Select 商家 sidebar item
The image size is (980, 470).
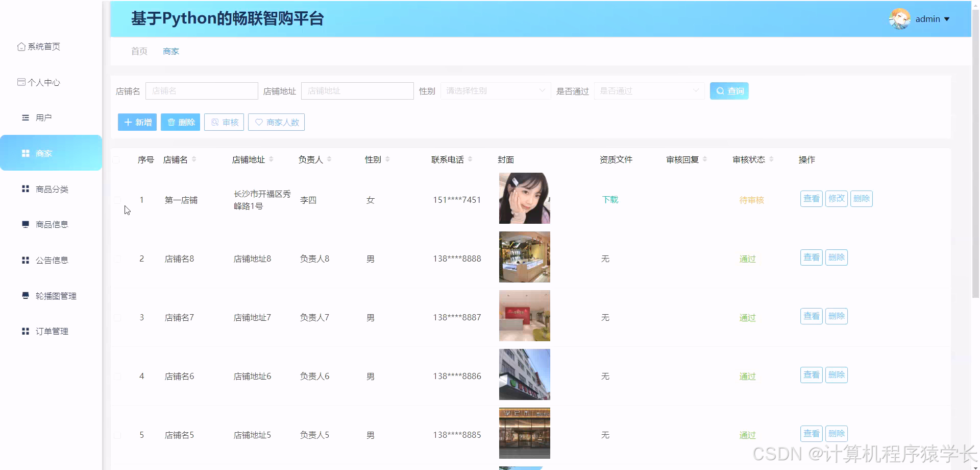51,153
